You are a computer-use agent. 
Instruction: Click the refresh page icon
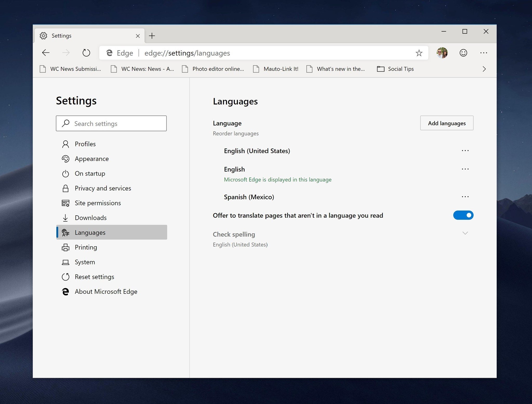point(86,53)
